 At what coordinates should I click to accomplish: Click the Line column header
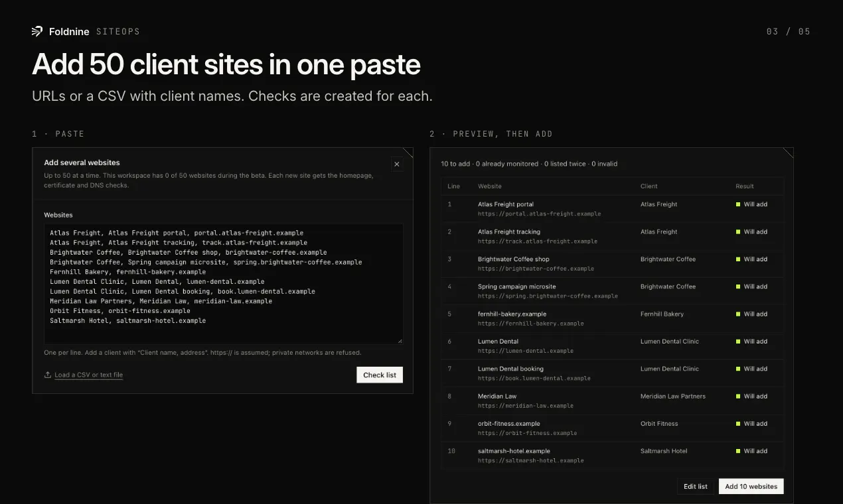(x=454, y=186)
